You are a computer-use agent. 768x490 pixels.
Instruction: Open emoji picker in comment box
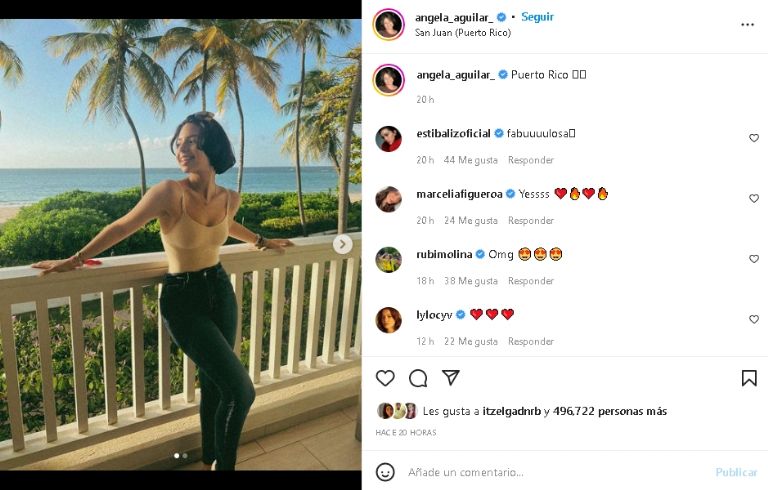(385, 472)
